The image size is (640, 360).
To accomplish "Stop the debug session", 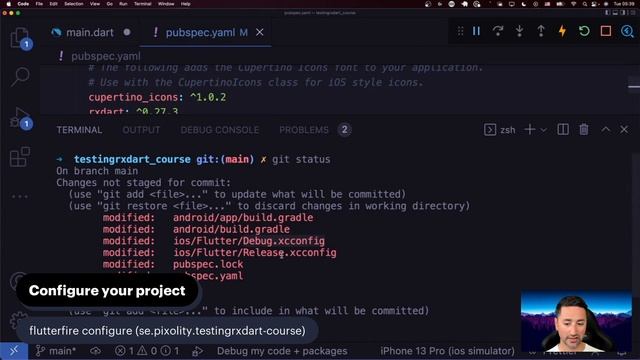I will (x=606, y=31).
